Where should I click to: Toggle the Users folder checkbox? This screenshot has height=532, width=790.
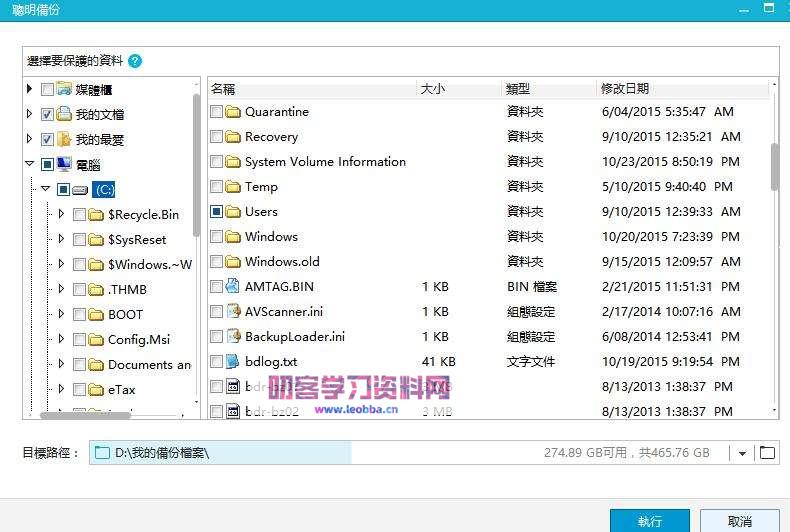click(x=216, y=212)
